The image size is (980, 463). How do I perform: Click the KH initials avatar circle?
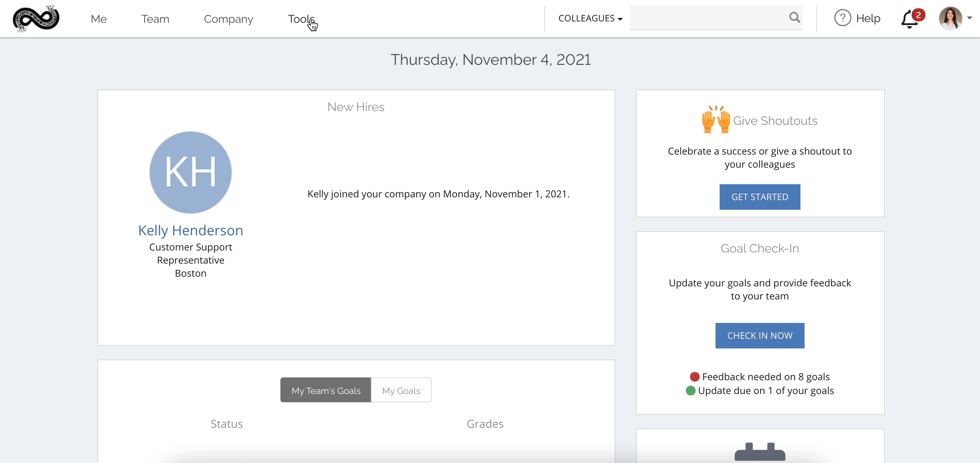(x=191, y=172)
